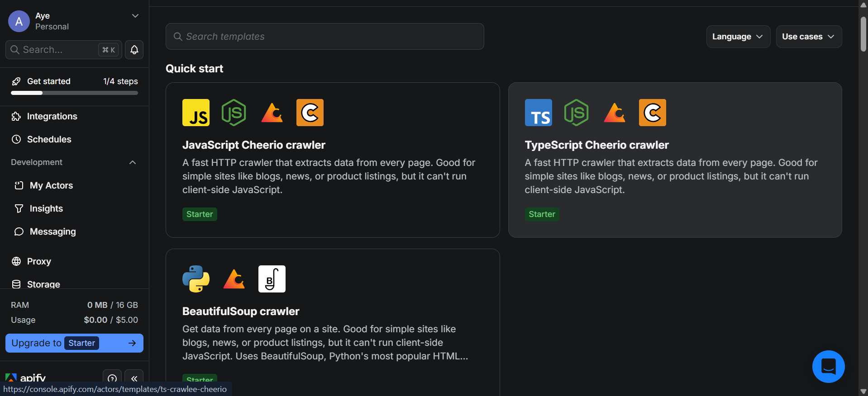Click Starter tag on JavaScript Cheerio card

coord(200,214)
